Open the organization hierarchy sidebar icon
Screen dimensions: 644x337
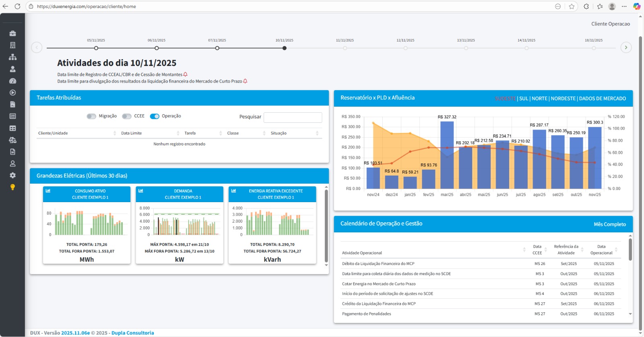click(x=12, y=57)
